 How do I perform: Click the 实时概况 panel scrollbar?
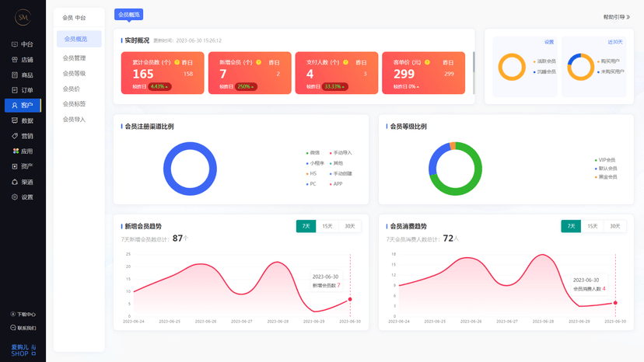pos(474,62)
